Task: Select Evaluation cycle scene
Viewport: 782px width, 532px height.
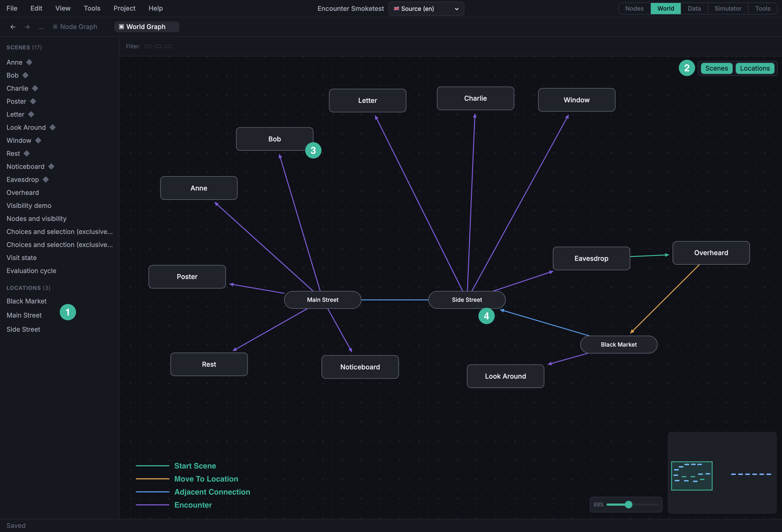Action: (31, 271)
